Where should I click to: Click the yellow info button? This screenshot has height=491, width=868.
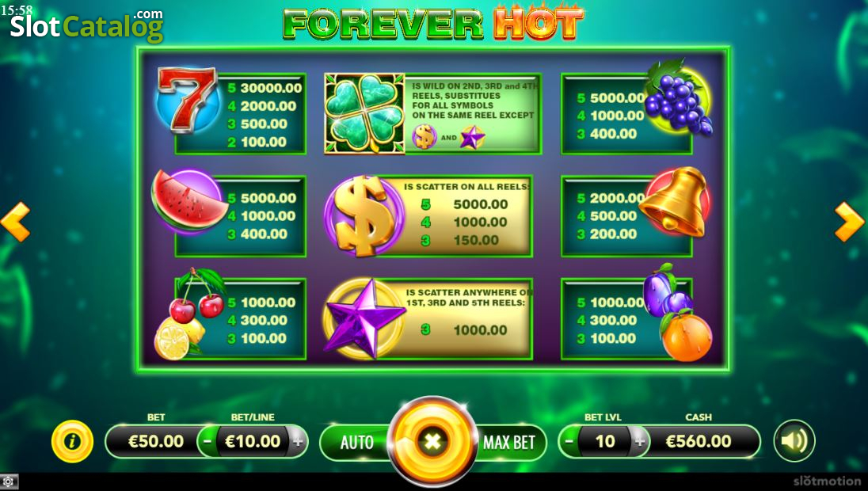pos(72,441)
